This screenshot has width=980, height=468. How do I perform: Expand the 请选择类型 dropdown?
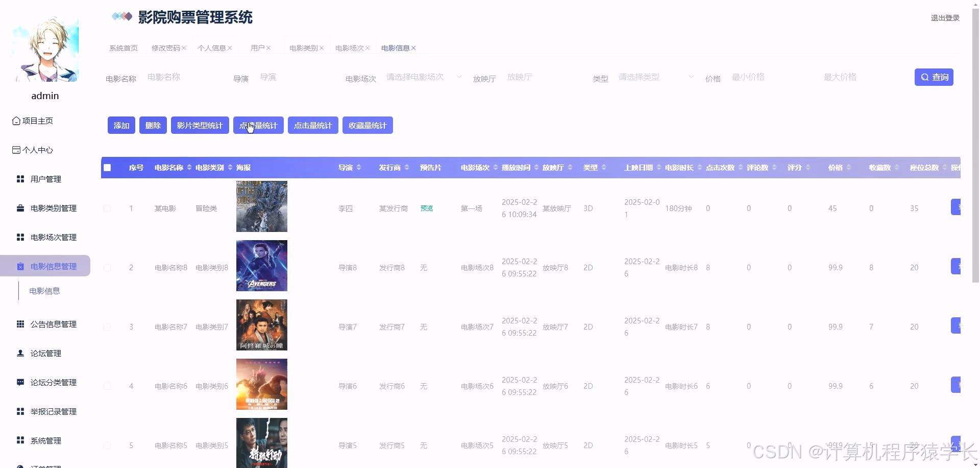(x=655, y=77)
